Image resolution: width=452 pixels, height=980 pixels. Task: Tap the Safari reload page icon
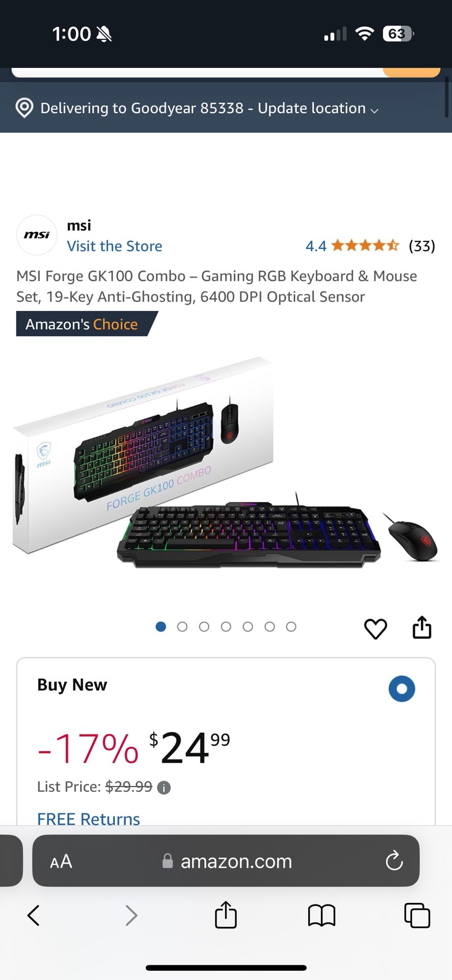click(x=394, y=861)
